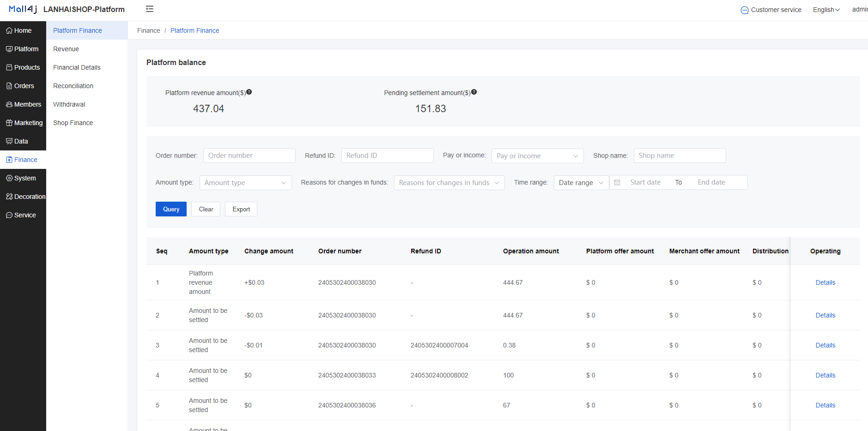Click the Platform offer amount header

(620, 251)
